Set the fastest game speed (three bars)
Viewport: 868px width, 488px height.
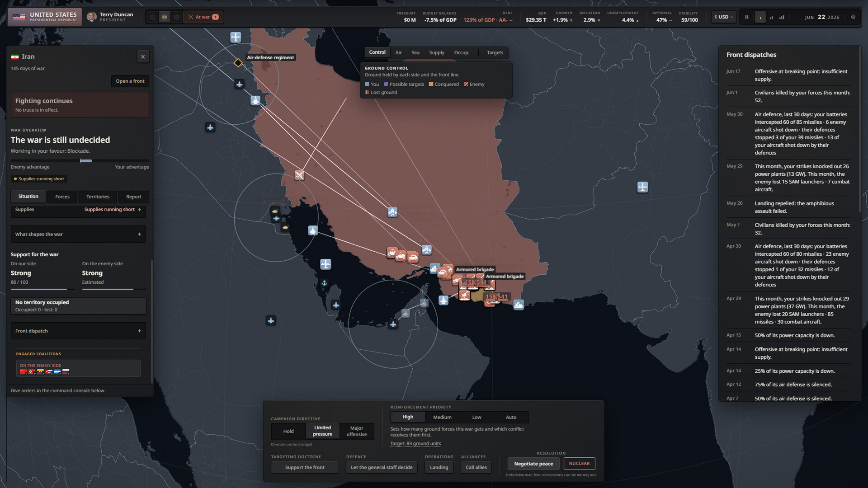tap(782, 17)
